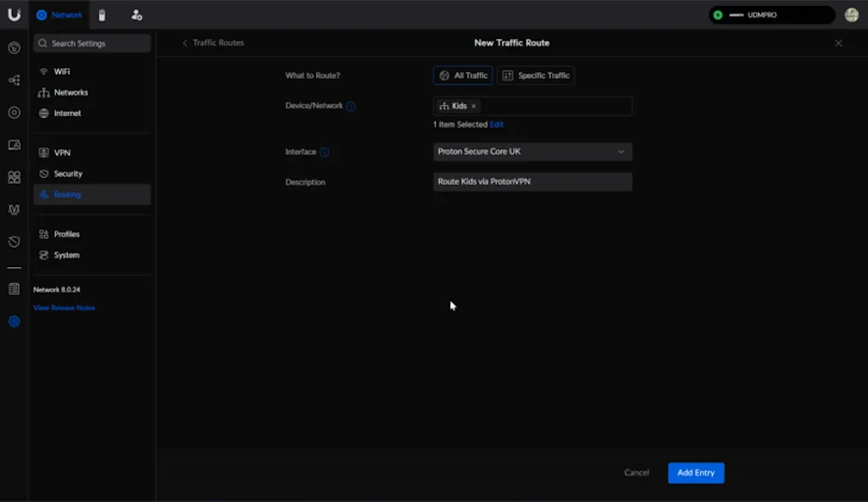
Task: Select Specific Traffic option
Action: coord(536,75)
